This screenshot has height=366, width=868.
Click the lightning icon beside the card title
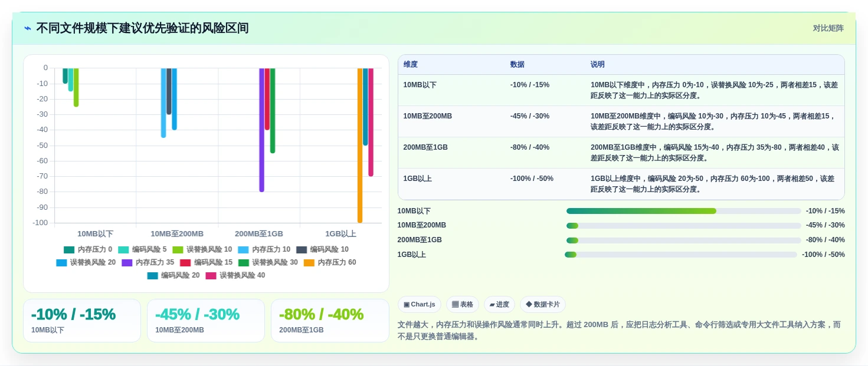(x=28, y=28)
